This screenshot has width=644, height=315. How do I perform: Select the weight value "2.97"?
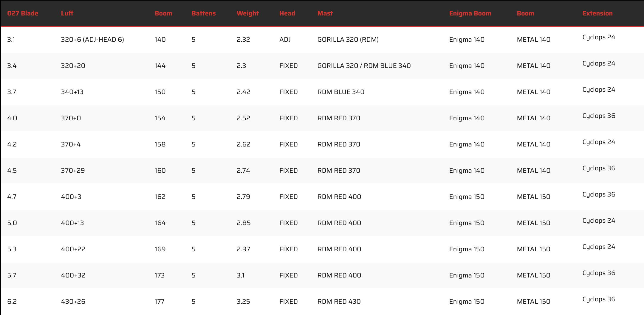pyautogui.click(x=243, y=249)
